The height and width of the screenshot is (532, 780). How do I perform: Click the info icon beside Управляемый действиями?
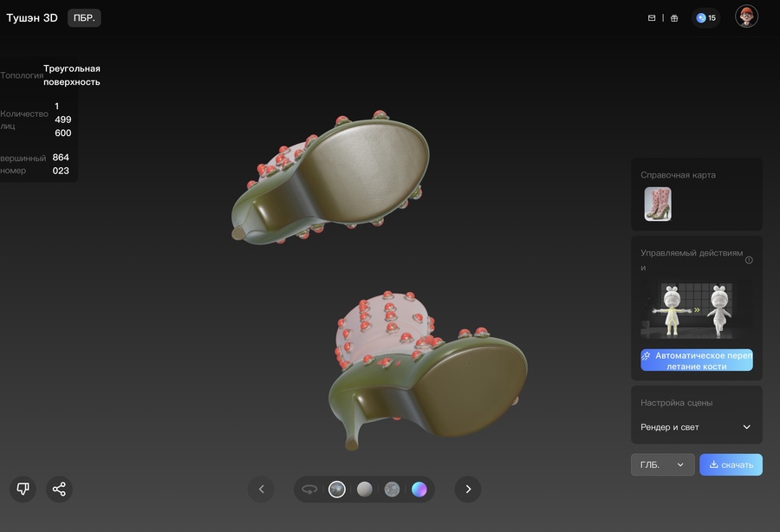(x=749, y=260)
